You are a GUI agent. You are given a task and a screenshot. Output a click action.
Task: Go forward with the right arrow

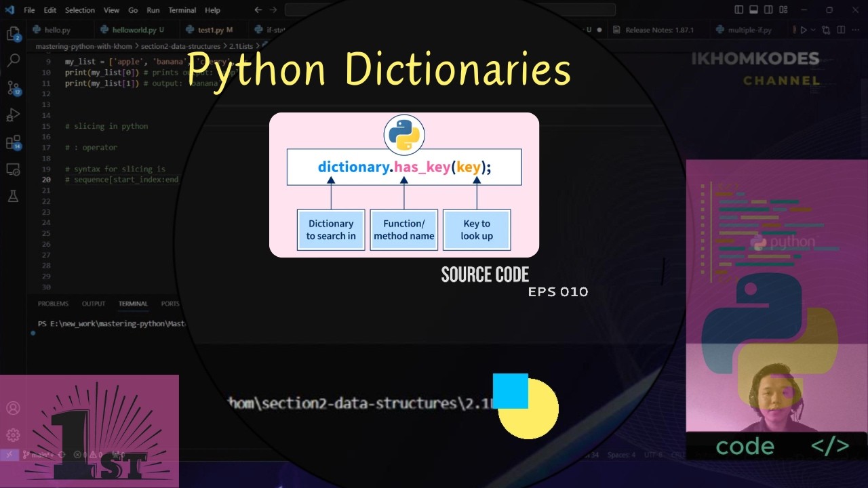273,10
